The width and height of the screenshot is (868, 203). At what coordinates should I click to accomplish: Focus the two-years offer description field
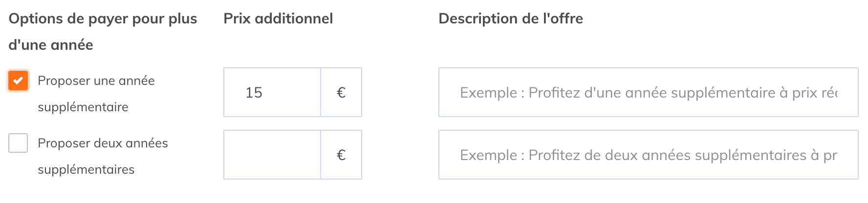[648, 155]
